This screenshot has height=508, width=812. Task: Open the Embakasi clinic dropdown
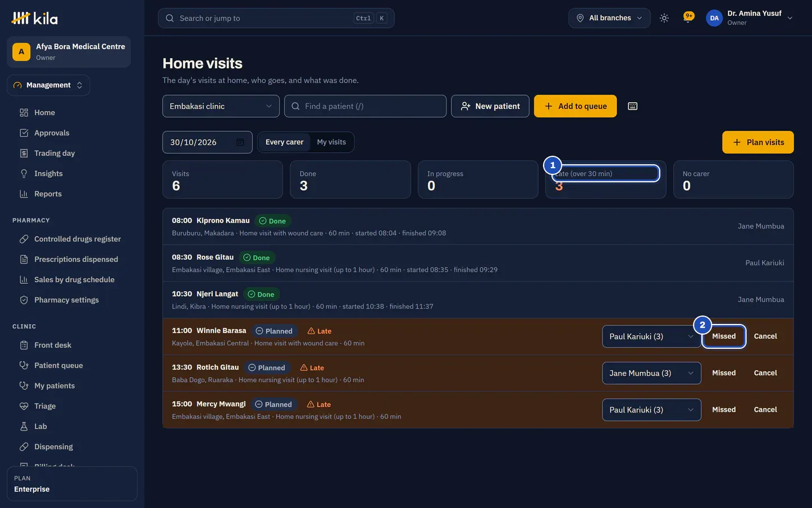221,106
